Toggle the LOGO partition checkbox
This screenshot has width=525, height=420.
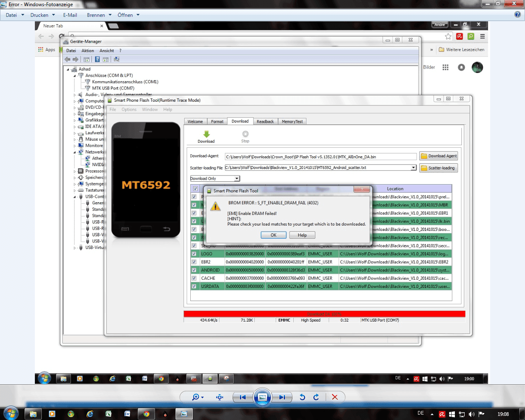click(x=194, y=254)
